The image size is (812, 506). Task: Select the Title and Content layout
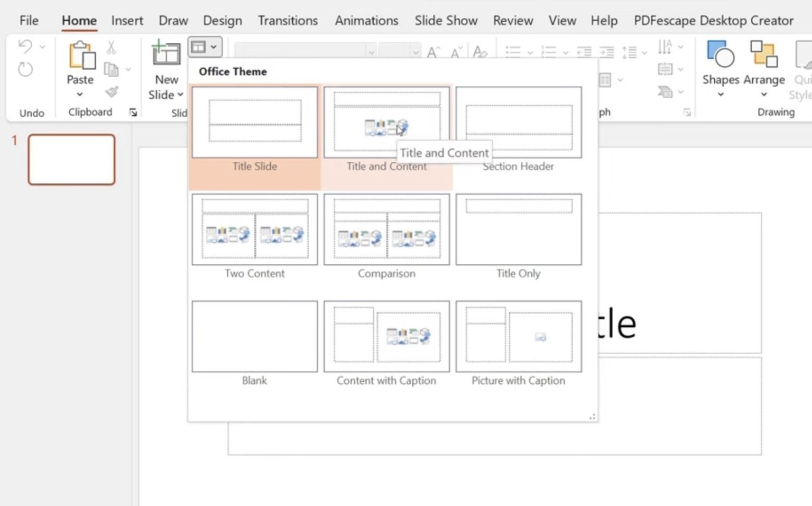pyautogui.click(x=386, y=122)
